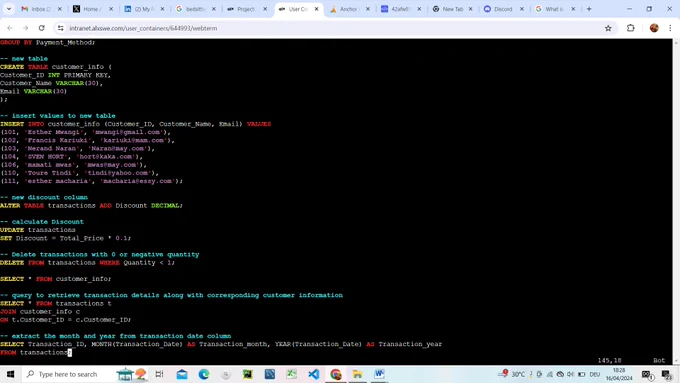Switch to the Discord tab

pos(503,9)
